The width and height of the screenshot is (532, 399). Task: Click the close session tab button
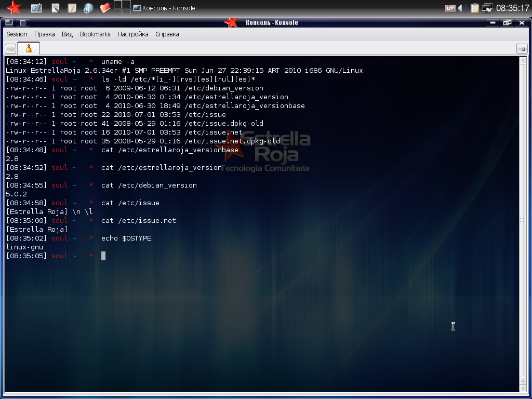pos(522,49)
